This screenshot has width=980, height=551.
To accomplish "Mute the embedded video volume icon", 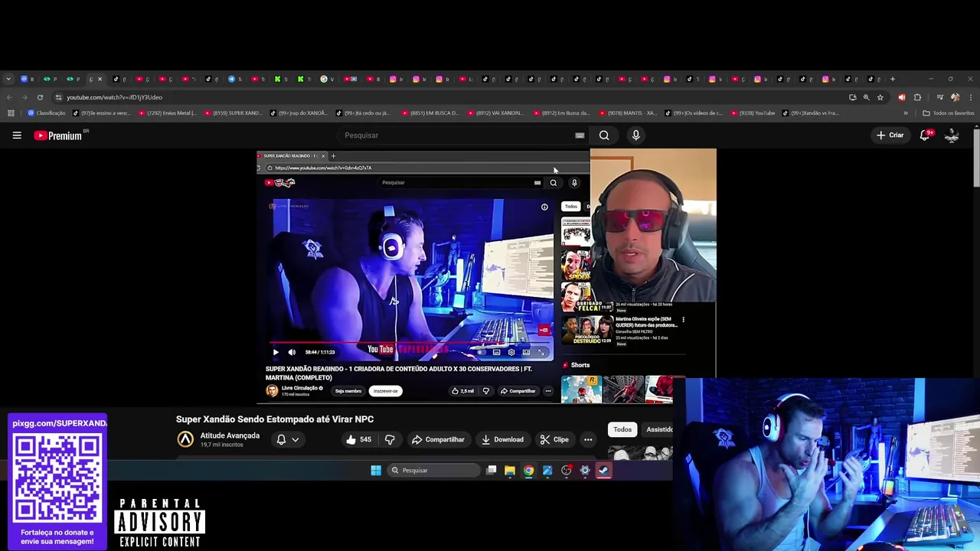I will click(292, 352).
